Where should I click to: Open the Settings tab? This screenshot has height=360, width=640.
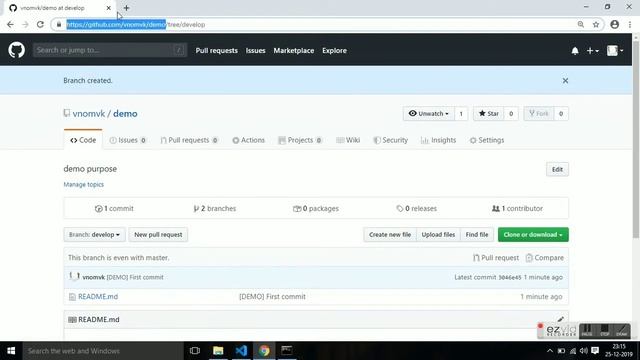pos(487,140)
